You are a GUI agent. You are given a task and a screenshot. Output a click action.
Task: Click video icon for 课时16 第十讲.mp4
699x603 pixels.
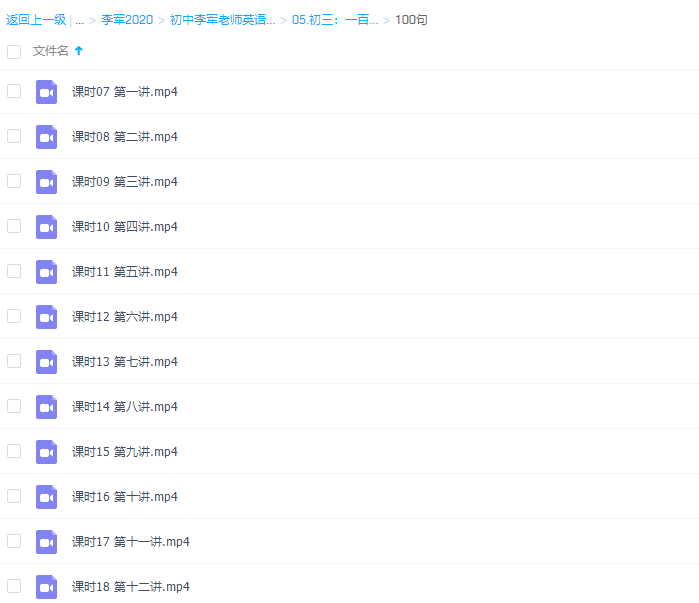[46, 497]
